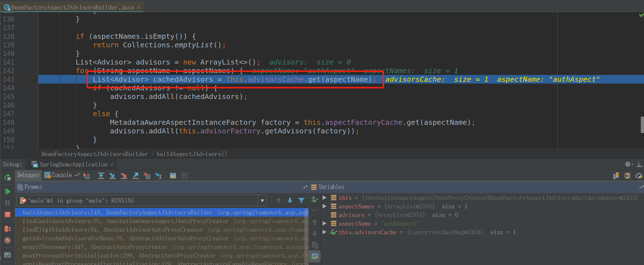This screenshot has height=265, width=644.
Task: Expand the 'this' variable node
Action: (x=324, y=198)
